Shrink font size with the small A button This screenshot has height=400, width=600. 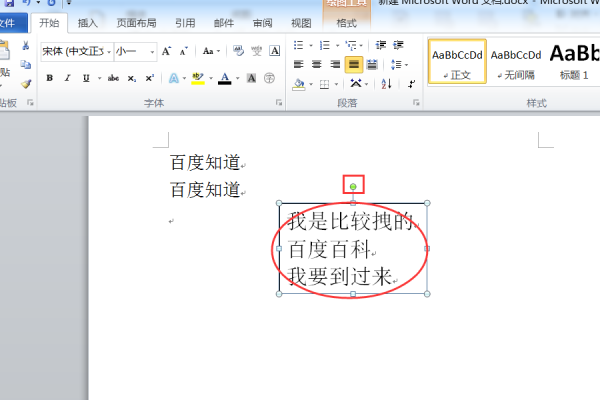pyautogui.click(x=184, y=51)
